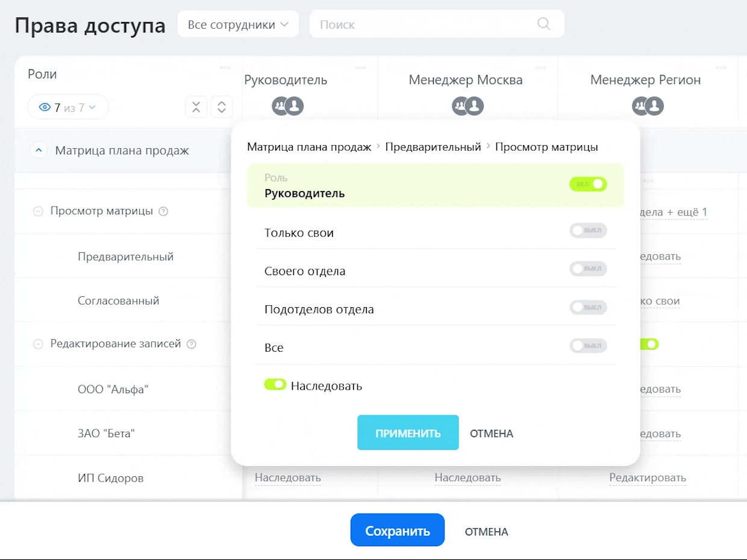Open the Все сотрудники dropdown

[238, 25]
